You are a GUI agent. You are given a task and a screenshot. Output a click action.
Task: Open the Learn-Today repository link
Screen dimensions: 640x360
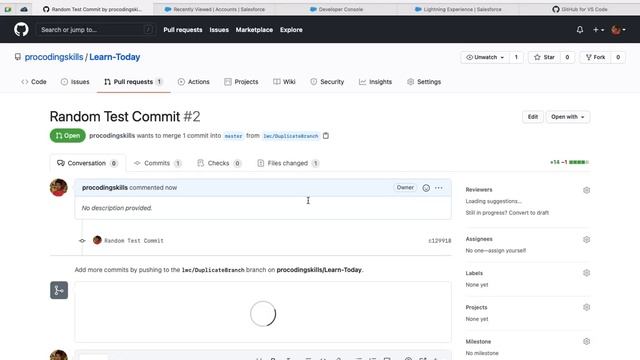(x=115, y=57)
